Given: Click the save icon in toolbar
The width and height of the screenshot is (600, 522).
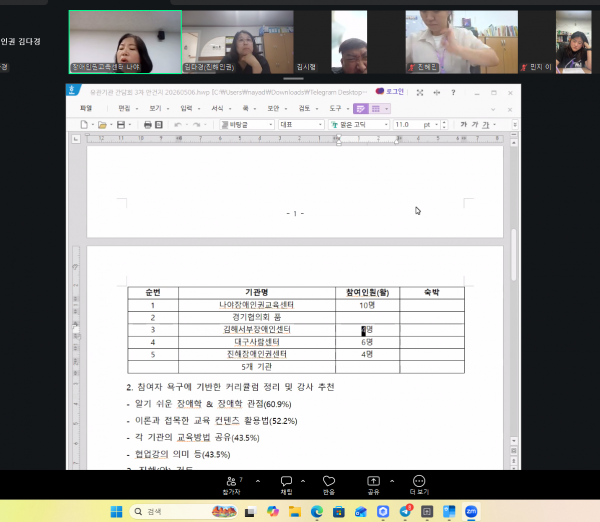Looking at the screenshot, I should pos(121,124).
